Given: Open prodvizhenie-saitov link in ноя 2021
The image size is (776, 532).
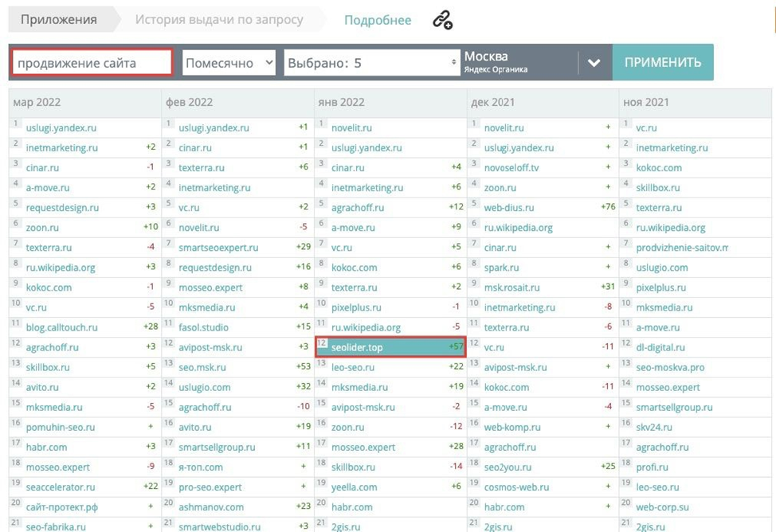Looking at the screenshot, I should click(x=682, y=248).
